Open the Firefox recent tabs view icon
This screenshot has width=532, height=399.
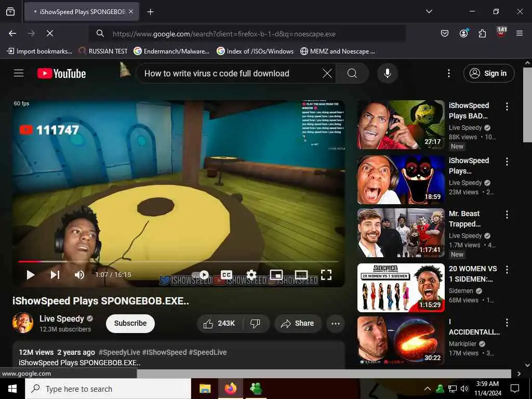tap(10, 11)
